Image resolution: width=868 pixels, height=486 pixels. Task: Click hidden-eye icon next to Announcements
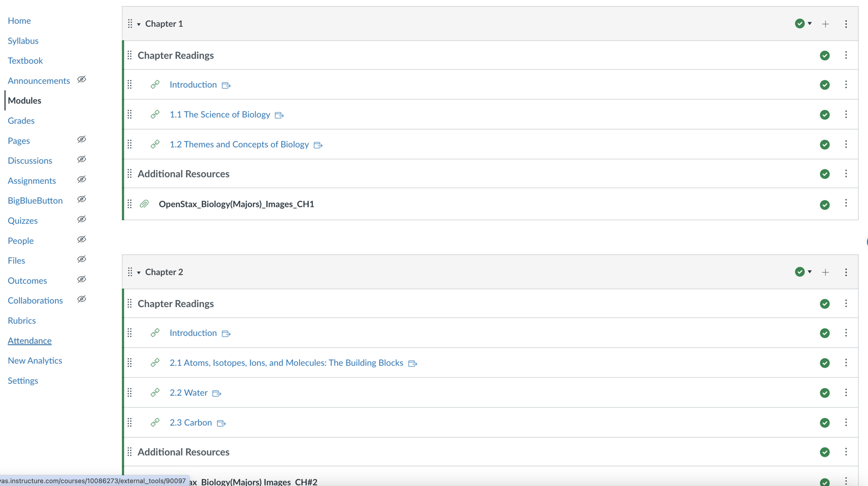click(82, 79)
